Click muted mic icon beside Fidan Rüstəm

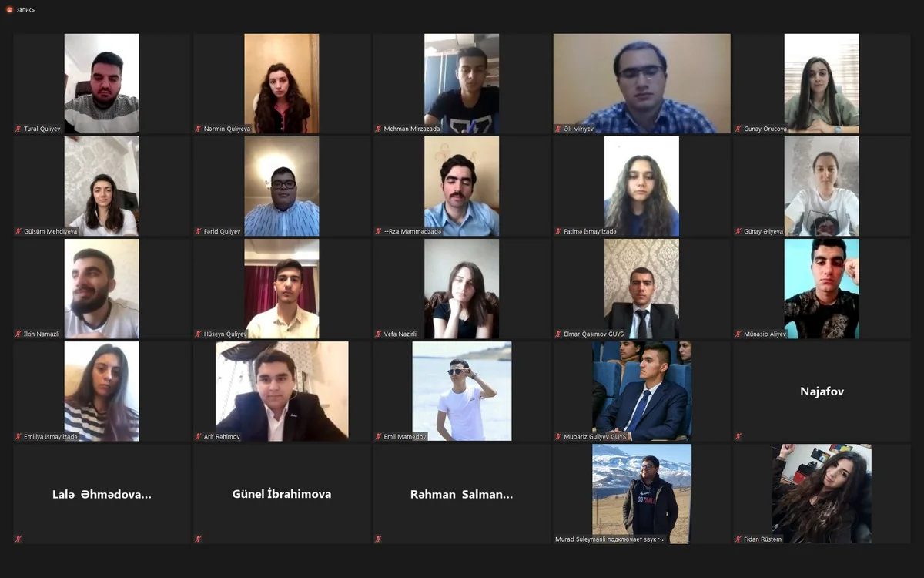tap(738, 539)
